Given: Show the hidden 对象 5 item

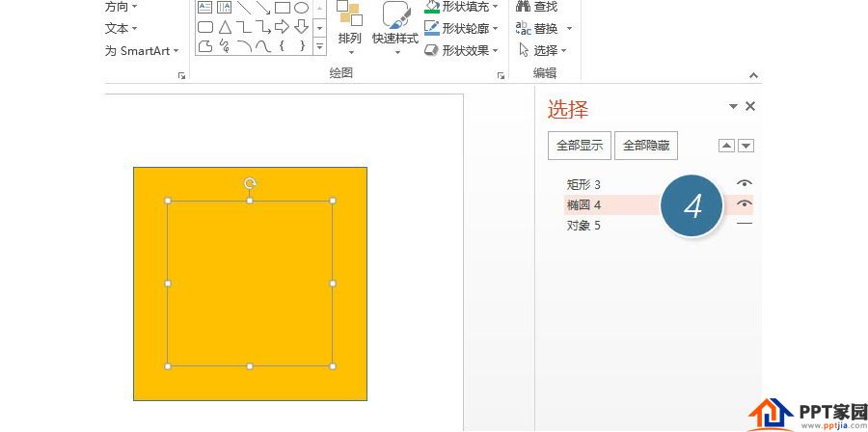Looking at the screenshot, I should [x=745, y=224].
